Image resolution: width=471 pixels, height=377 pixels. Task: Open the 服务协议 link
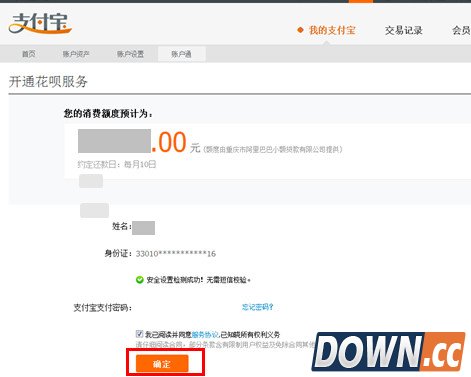click(205, 334)
